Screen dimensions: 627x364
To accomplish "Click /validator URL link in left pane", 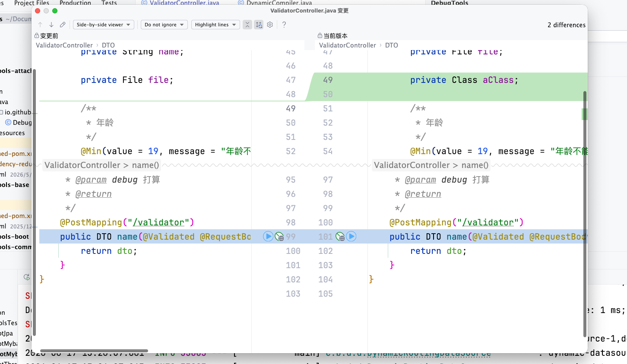I will click(x=158, y=222).
